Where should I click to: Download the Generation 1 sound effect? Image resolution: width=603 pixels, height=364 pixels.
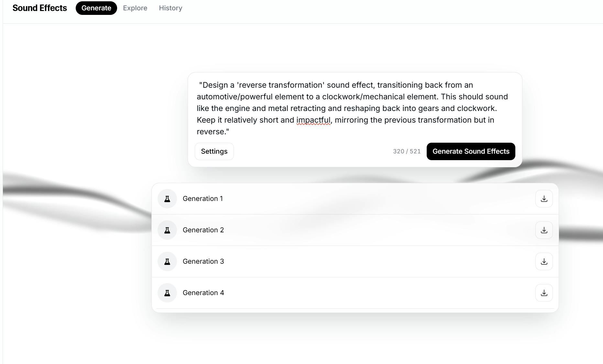544,199
